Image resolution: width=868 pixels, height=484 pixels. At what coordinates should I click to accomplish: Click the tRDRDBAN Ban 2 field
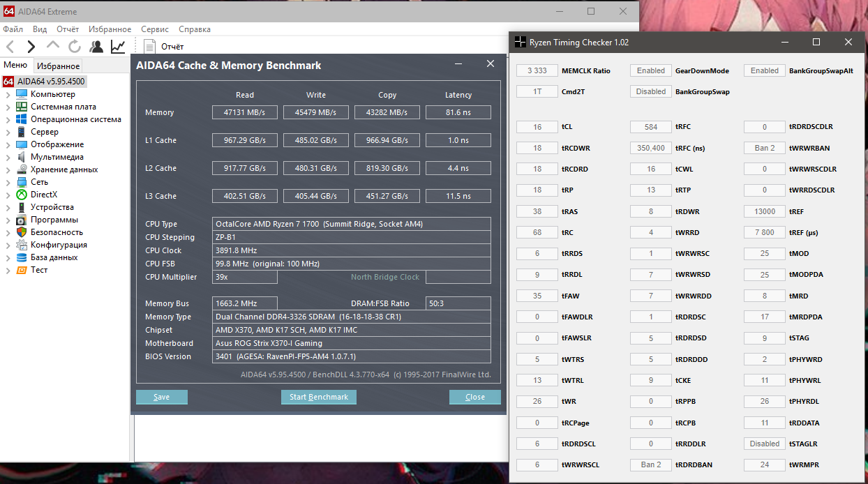click(x=651, y=464)
